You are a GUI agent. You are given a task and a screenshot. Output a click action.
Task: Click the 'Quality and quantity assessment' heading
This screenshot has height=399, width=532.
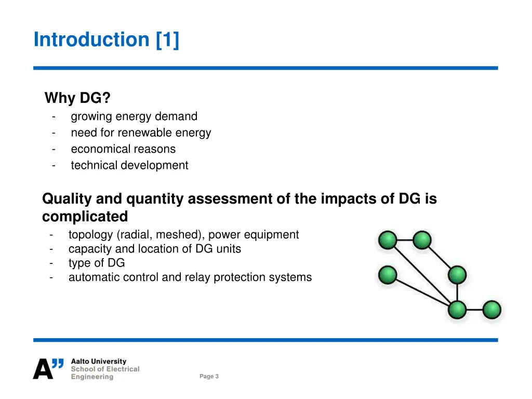(x=239, y=207)
